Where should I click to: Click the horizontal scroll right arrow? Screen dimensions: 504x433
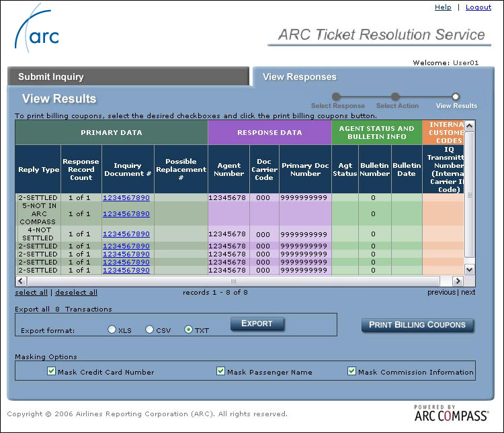coord(458,281)
